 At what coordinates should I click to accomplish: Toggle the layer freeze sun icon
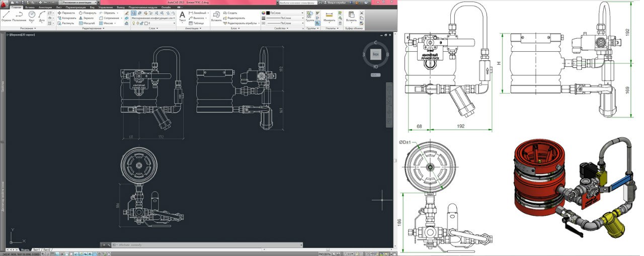(x=138, y=23)
